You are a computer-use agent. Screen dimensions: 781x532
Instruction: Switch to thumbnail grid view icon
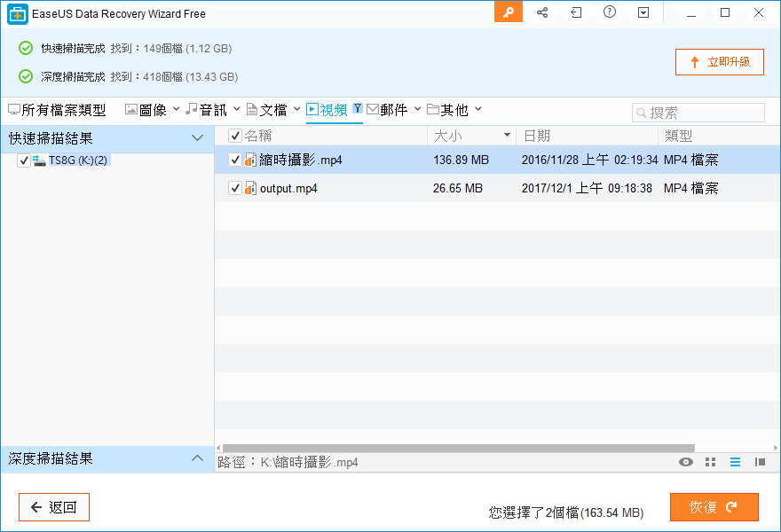tap(710, 462)
